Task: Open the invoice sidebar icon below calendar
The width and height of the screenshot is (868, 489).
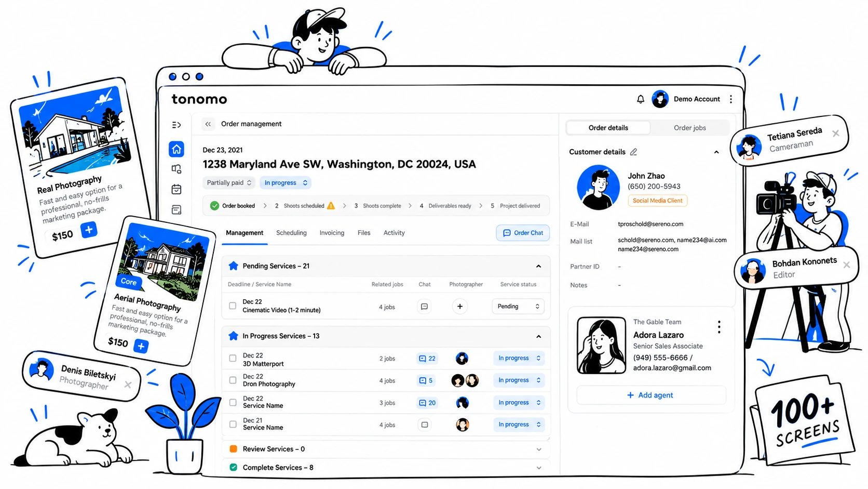Action: click(x=177, y=210)
